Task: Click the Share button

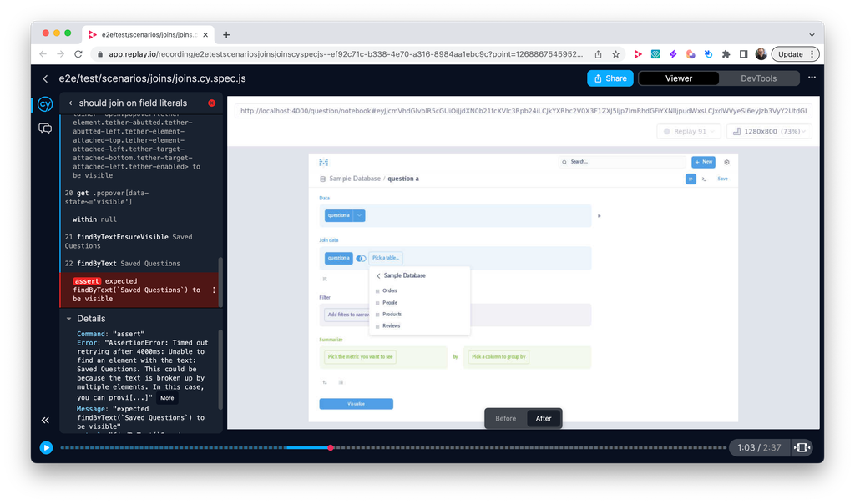Action: tap(610, 78)
